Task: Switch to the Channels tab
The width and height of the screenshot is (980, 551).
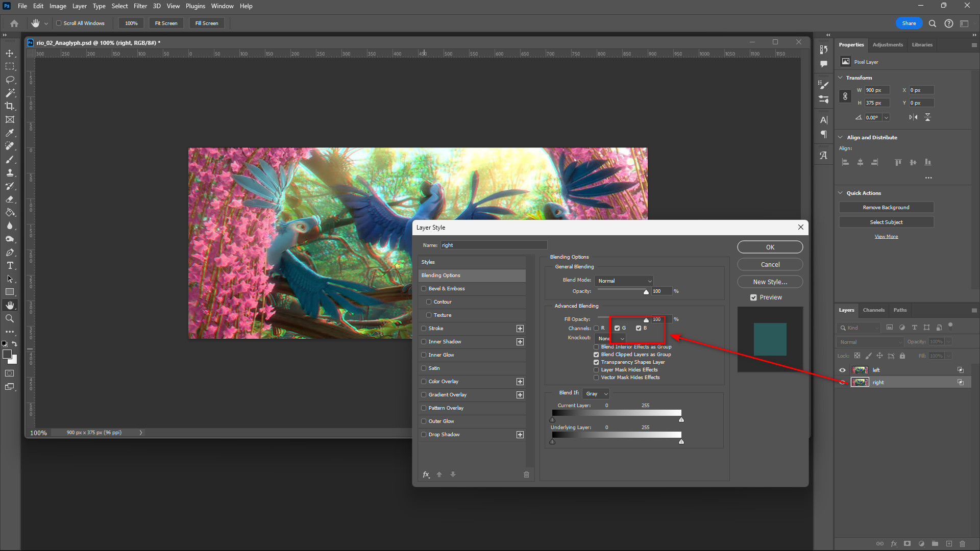Action: tap(873, 310)
